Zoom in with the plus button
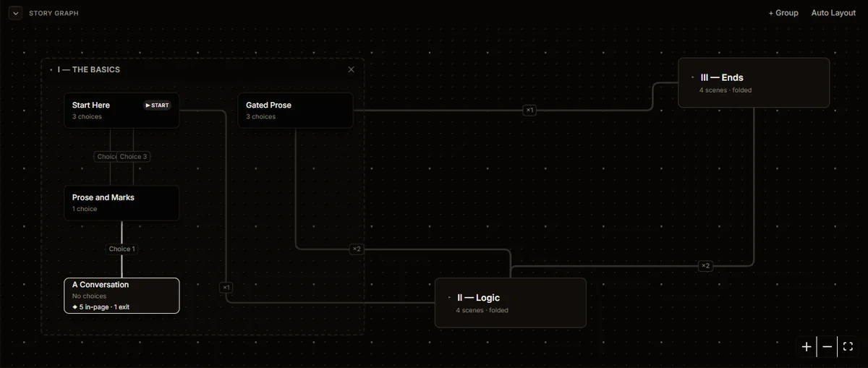The image size is (868, 368). [807, 346]
